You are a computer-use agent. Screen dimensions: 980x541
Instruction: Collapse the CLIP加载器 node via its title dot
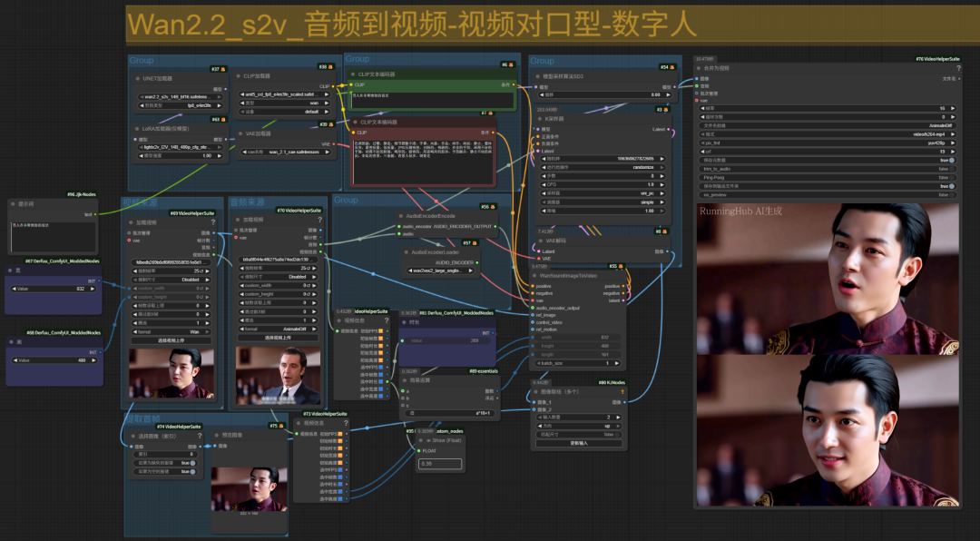coord(238,76)
